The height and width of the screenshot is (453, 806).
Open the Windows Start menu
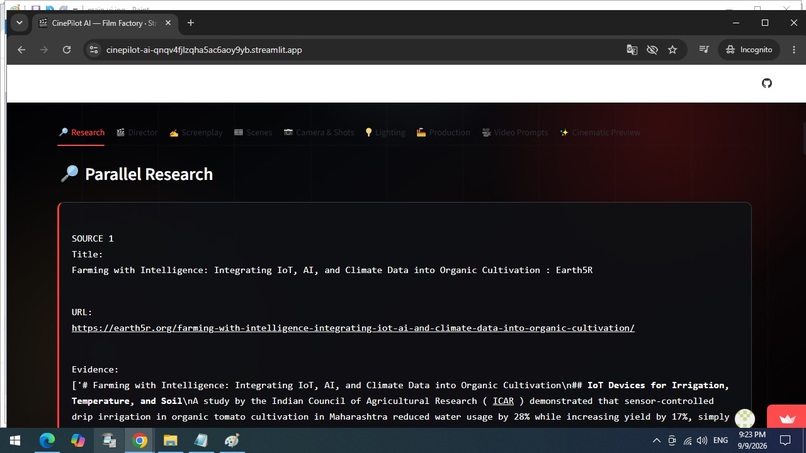[15, 441]
